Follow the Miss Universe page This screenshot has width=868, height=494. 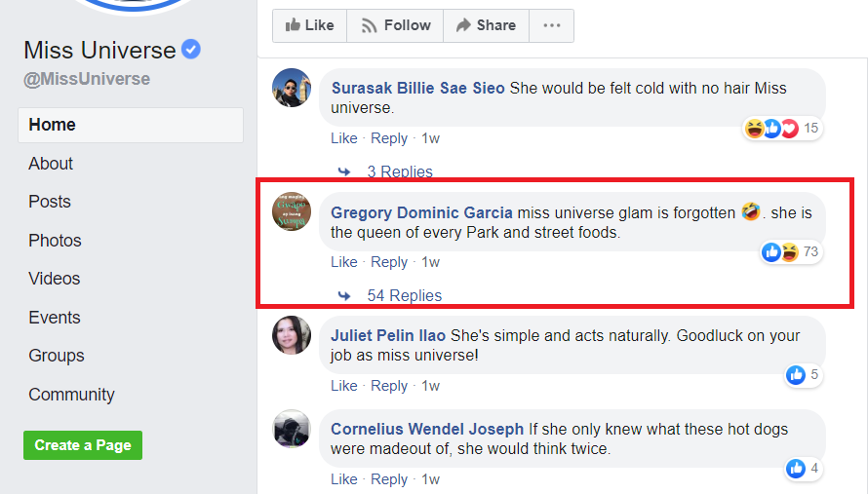click(395, 25)
